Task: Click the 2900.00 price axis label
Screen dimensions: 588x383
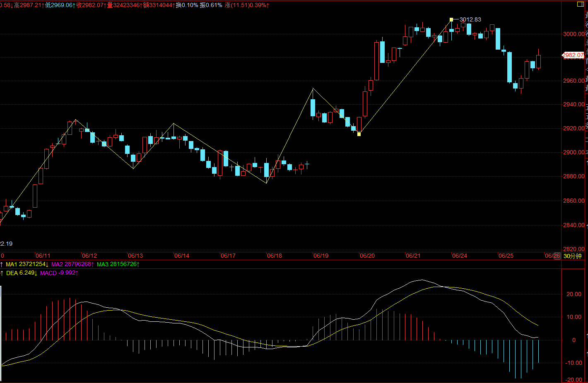Action: click(x=574, y=152)
